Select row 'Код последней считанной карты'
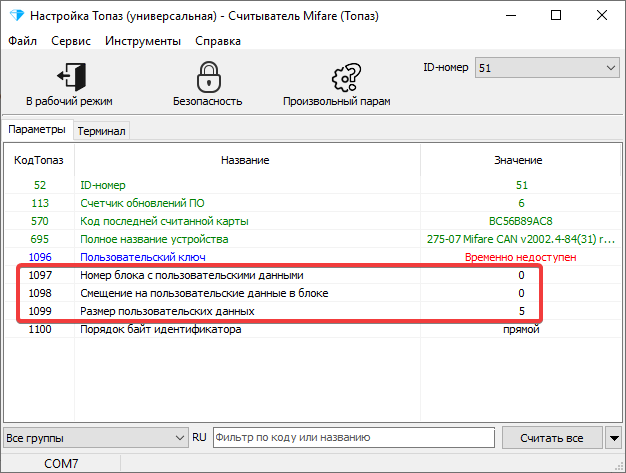 pyautogui.click(x=313, y=221)
